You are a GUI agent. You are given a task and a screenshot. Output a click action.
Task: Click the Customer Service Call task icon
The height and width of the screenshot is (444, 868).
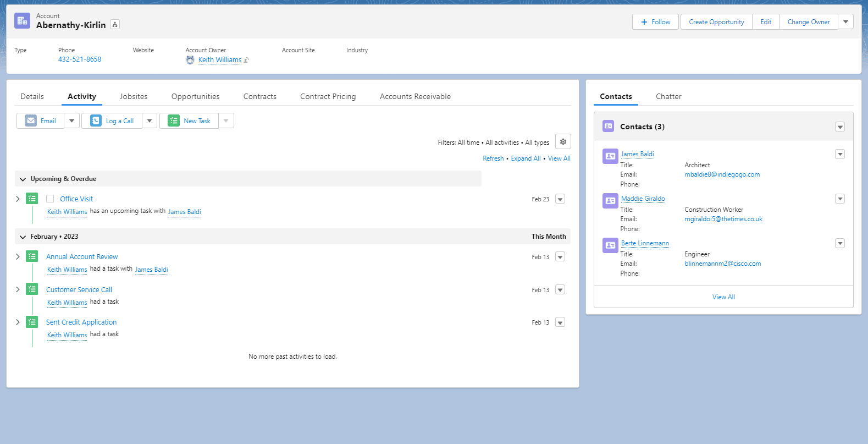coord(32,289)
